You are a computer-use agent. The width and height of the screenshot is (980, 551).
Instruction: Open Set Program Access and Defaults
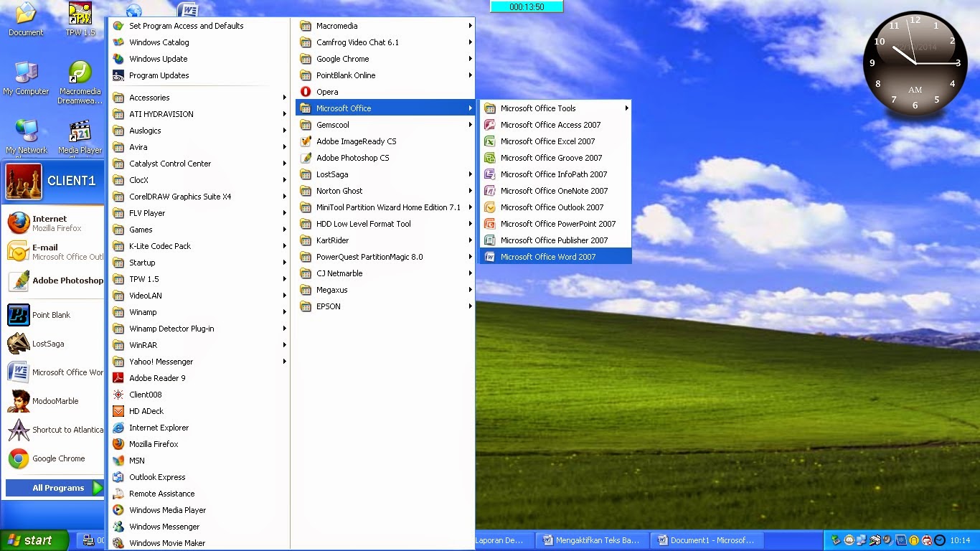pos(199,26)
